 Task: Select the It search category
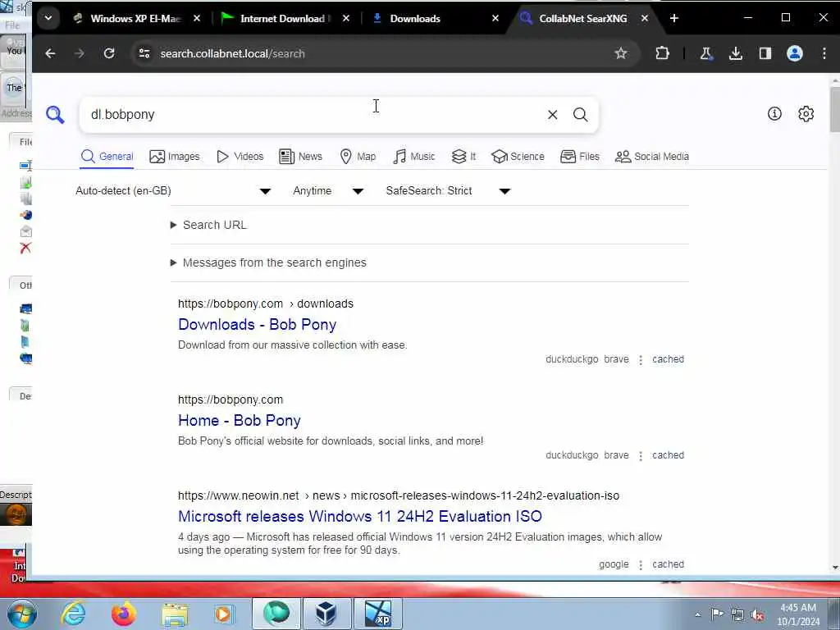click(x=463, y=157)
